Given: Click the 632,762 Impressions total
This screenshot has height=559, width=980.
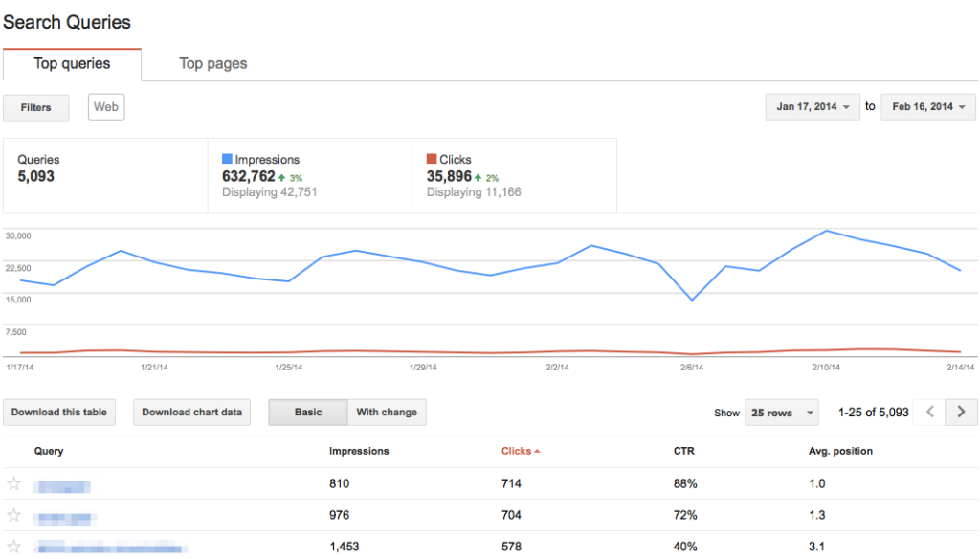Looking at the screenshot, I should (248, 176).
